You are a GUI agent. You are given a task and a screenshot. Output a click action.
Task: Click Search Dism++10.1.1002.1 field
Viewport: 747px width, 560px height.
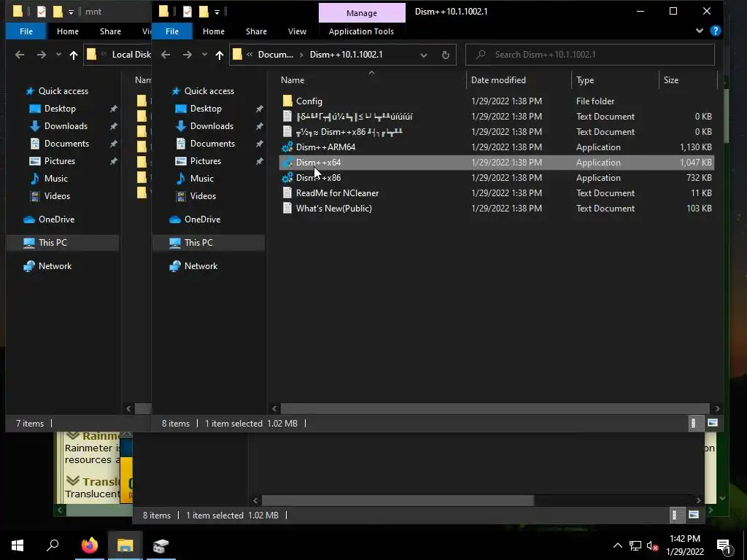(589, 55)
